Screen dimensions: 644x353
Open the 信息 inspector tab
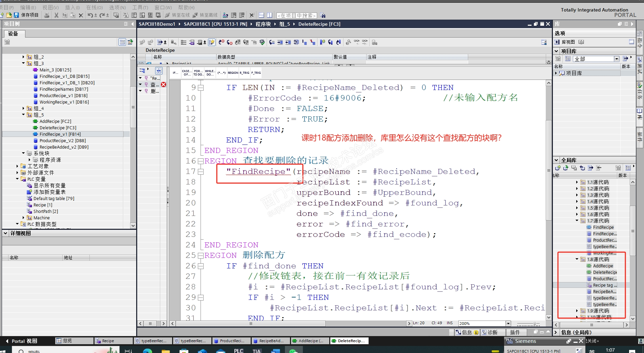coord(467,332)
